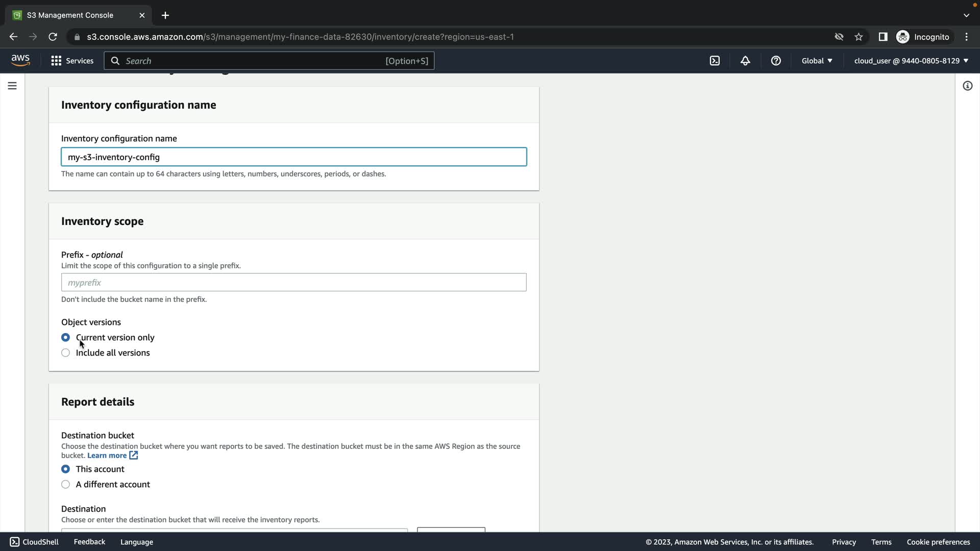The height and width of the screenshot is (551, 980).
Task: Choose A different account for destination
Action: point(66,485)
